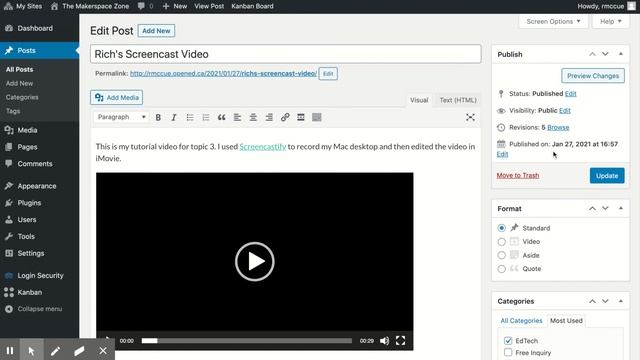Click the Update button
Screen dimensions: 640x360
[607, 176]
